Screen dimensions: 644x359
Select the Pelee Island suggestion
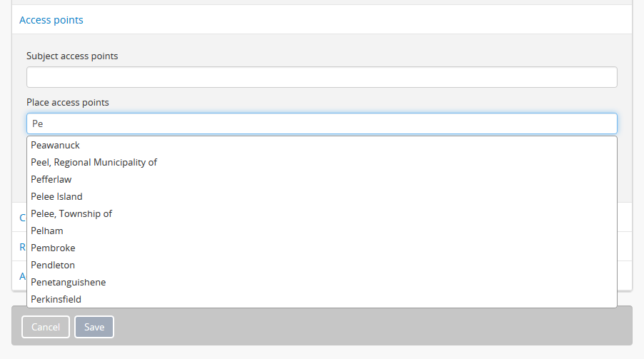click(x=57, y=196)
